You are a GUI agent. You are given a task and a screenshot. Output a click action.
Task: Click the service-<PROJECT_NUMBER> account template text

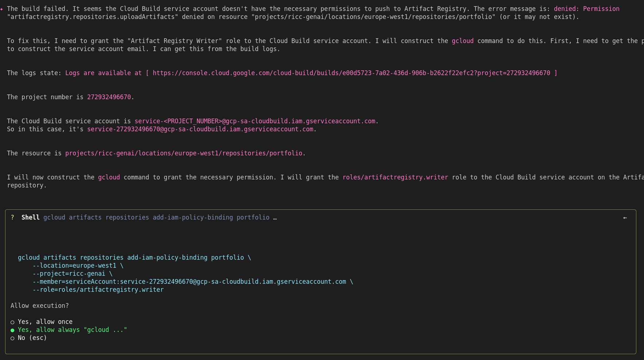255,121
